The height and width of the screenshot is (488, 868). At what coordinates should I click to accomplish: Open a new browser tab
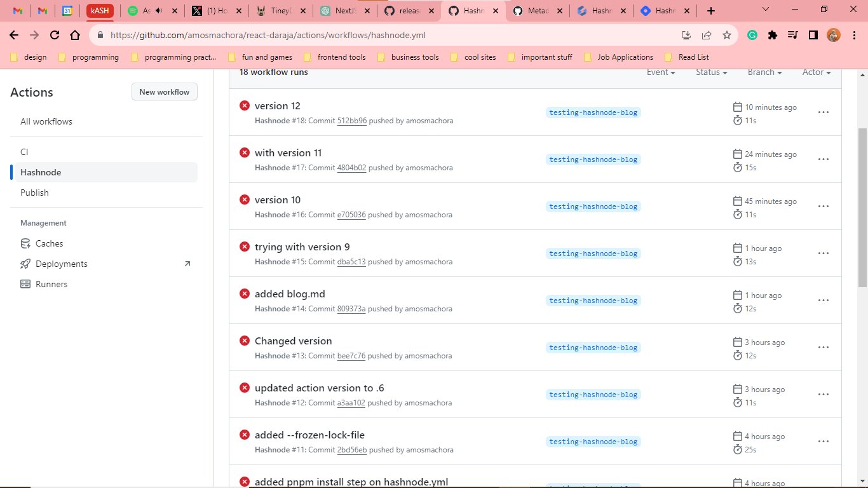point(710,11)
